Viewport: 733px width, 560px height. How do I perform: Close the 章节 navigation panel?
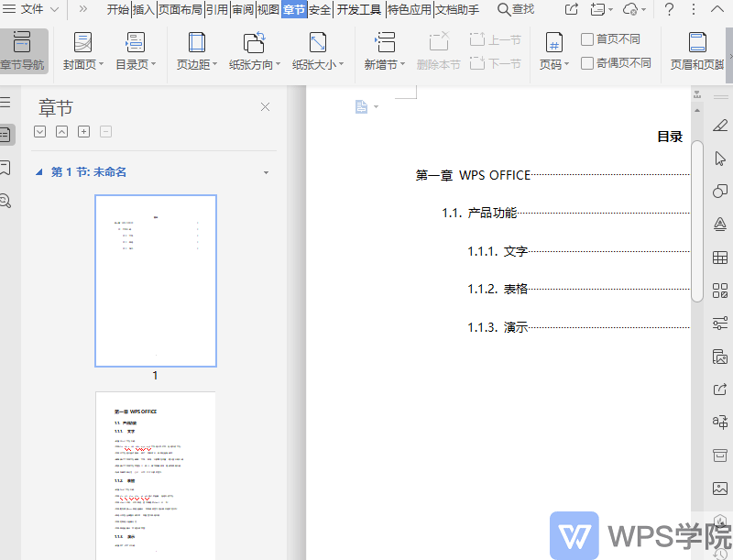click(x=265, y=107)
